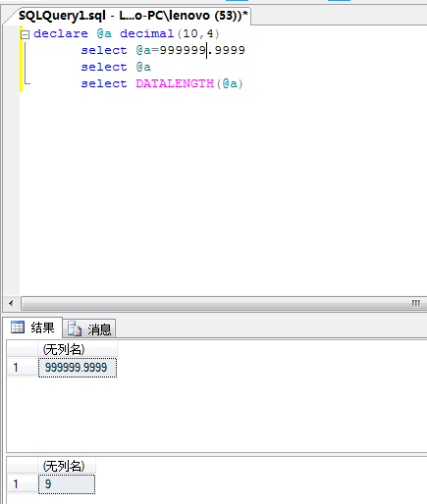Screen dimensions: 427x504
Task: Select row 1 header in first grid
Action: 23,368
